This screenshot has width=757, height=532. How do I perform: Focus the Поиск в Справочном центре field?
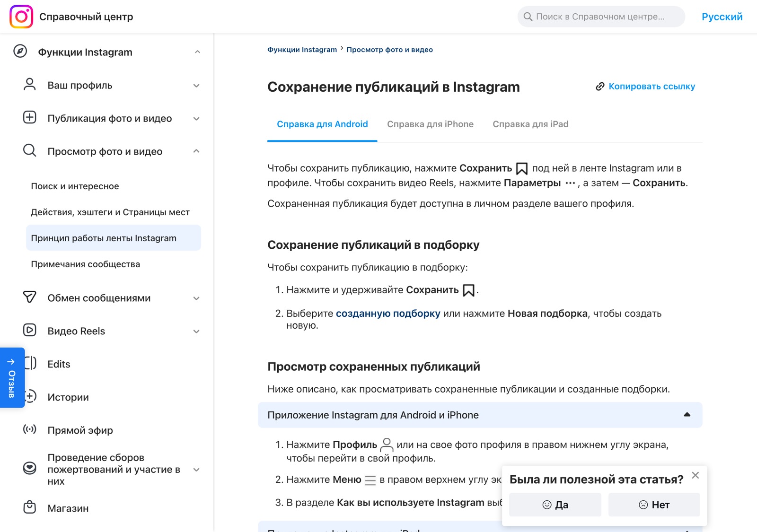[x=601, y=17]
